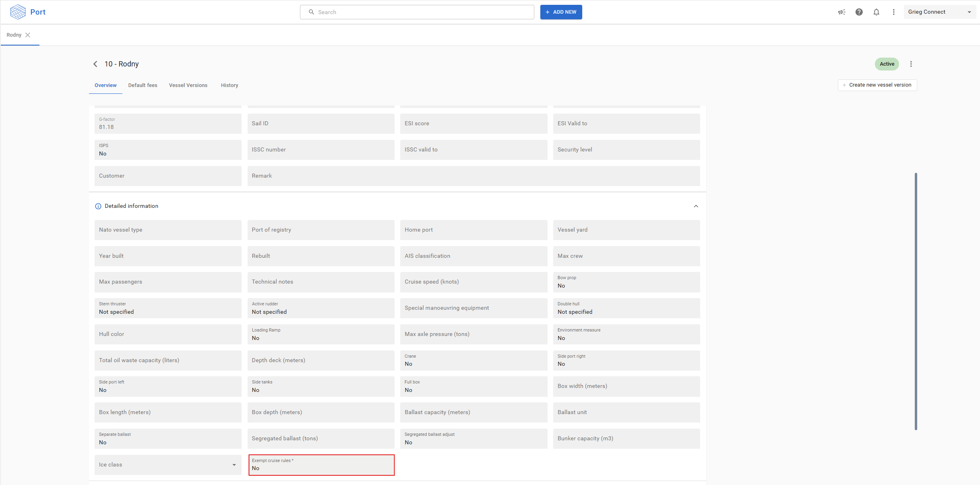This screenshot has width=980, height=485.
Task: Click the Exempt cruise rules field
Action: point(321,465)
